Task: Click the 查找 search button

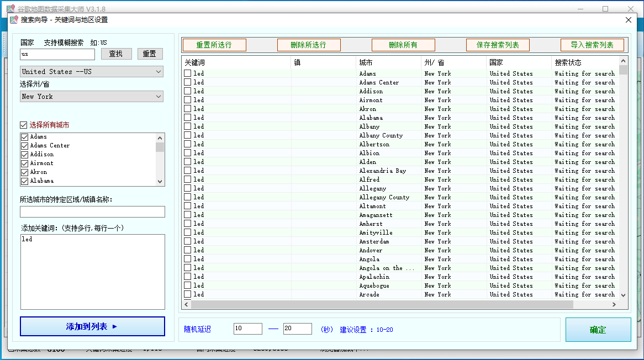Action: [x=116, y=54]
